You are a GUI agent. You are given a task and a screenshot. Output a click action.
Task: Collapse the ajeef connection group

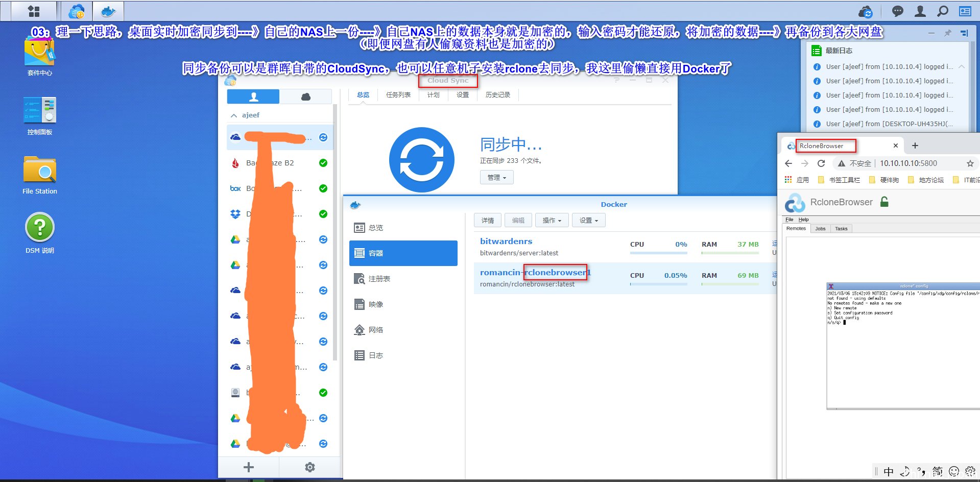[x=234, y=115]
